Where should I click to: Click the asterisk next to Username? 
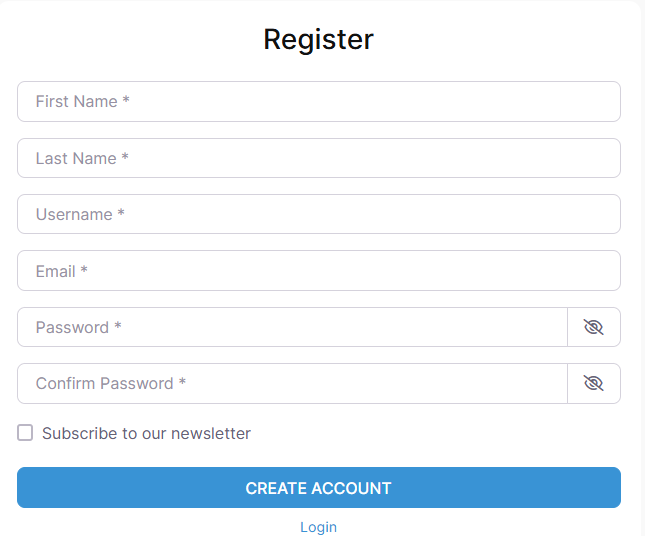pos(121,213)
